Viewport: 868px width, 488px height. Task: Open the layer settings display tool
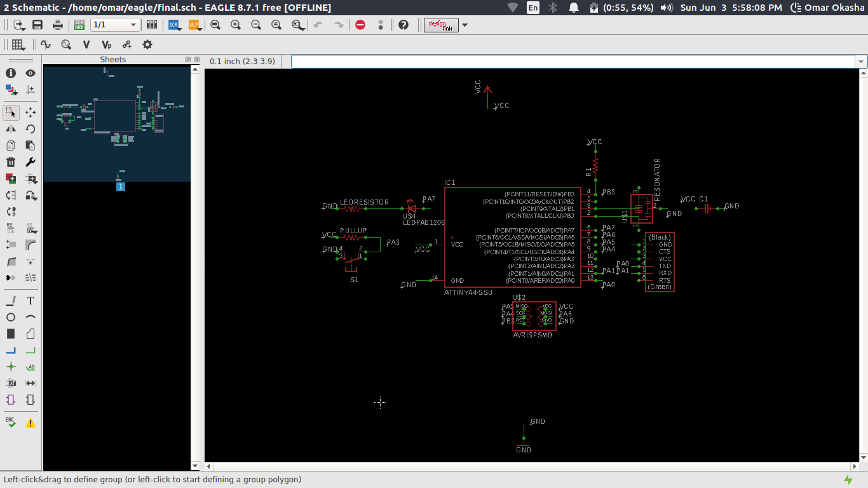tap(11, 90)
